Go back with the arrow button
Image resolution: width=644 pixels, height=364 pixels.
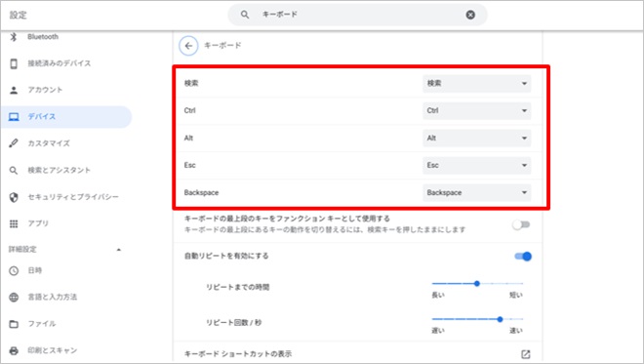(188, 46)
